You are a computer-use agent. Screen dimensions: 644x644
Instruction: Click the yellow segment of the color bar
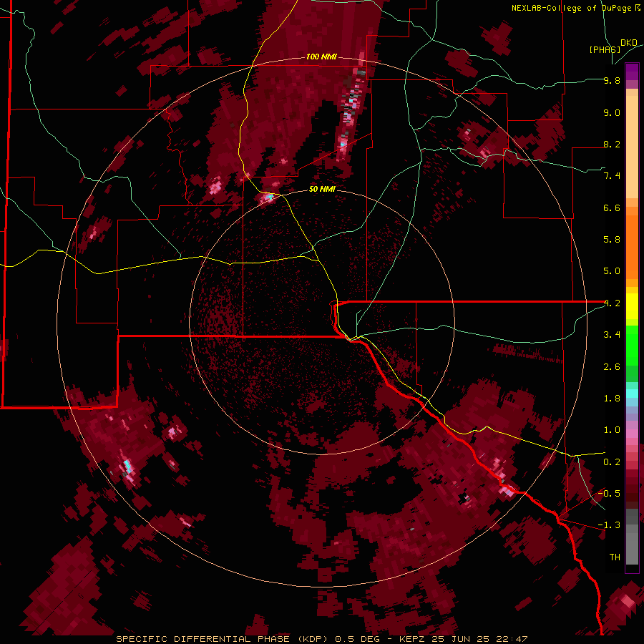coord(632,306)
